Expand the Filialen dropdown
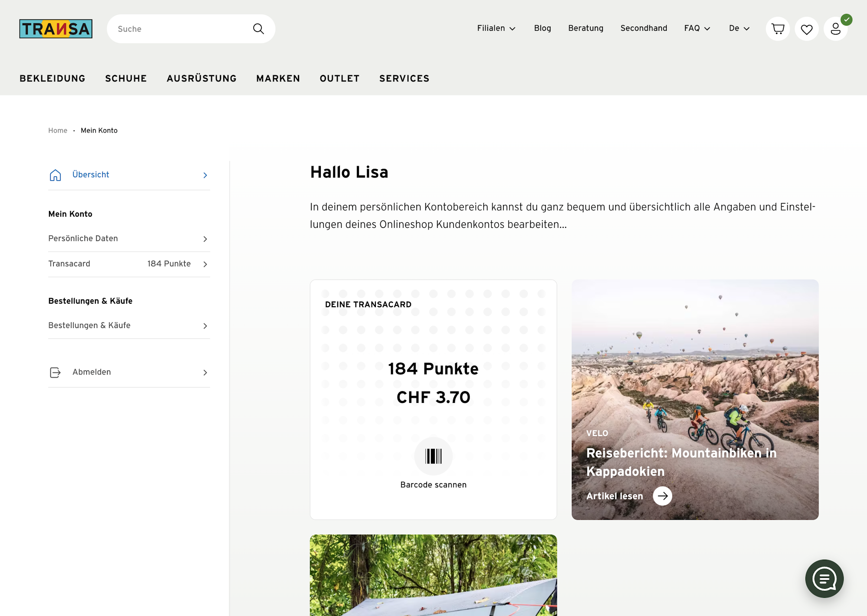 point(496,28)
